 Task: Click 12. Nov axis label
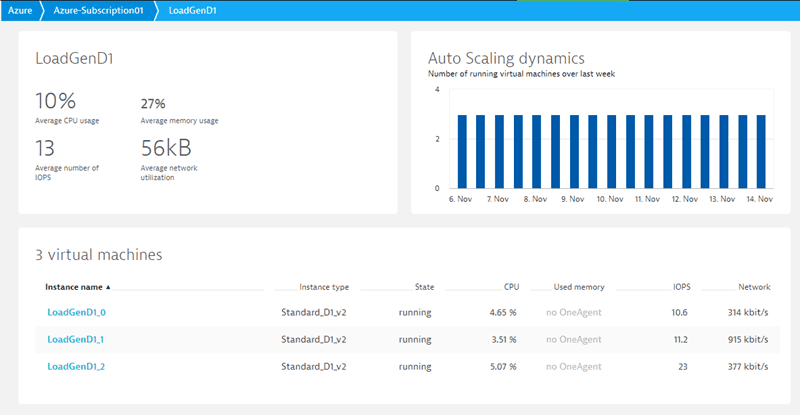tap(685, 199)
